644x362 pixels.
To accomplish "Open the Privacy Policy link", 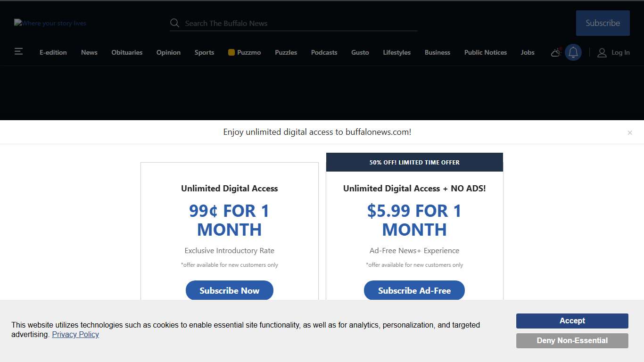I will [75, 334].
